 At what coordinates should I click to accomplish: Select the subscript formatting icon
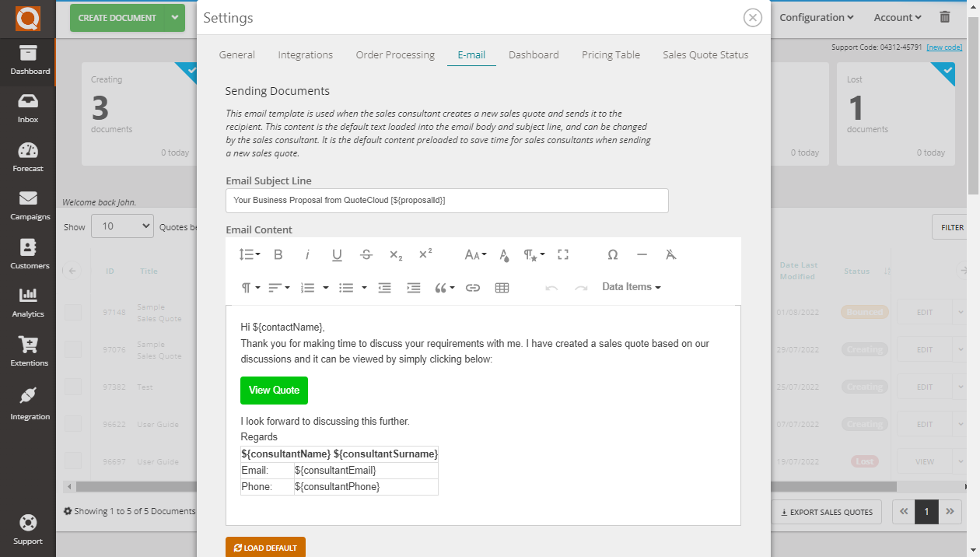[396, 254]
